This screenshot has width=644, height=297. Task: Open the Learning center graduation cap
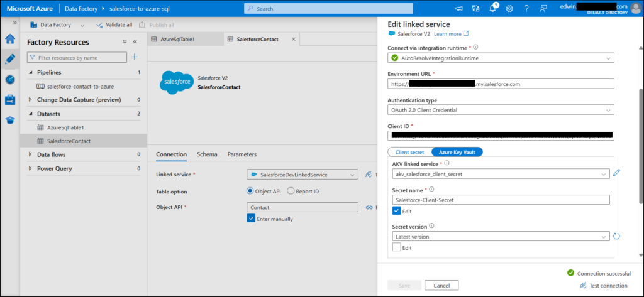(10, 120)
